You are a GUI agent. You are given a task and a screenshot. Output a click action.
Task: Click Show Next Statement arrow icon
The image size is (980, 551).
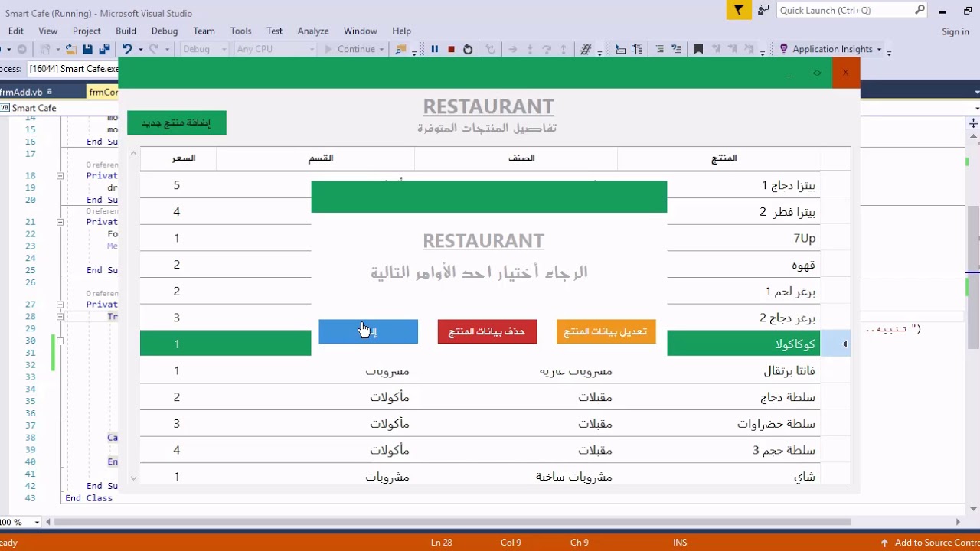(x=512, y=49)
